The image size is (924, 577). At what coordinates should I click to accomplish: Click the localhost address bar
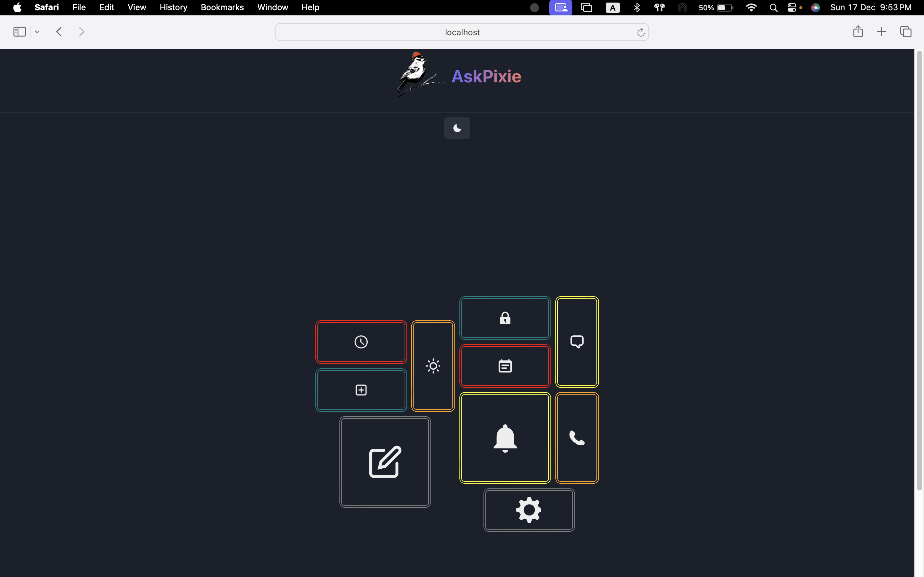(462, 32)
